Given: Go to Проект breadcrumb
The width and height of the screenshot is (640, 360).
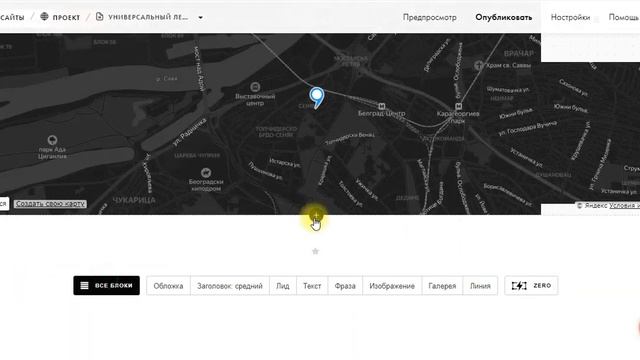Looking at the screenshot, I should 66,18.
